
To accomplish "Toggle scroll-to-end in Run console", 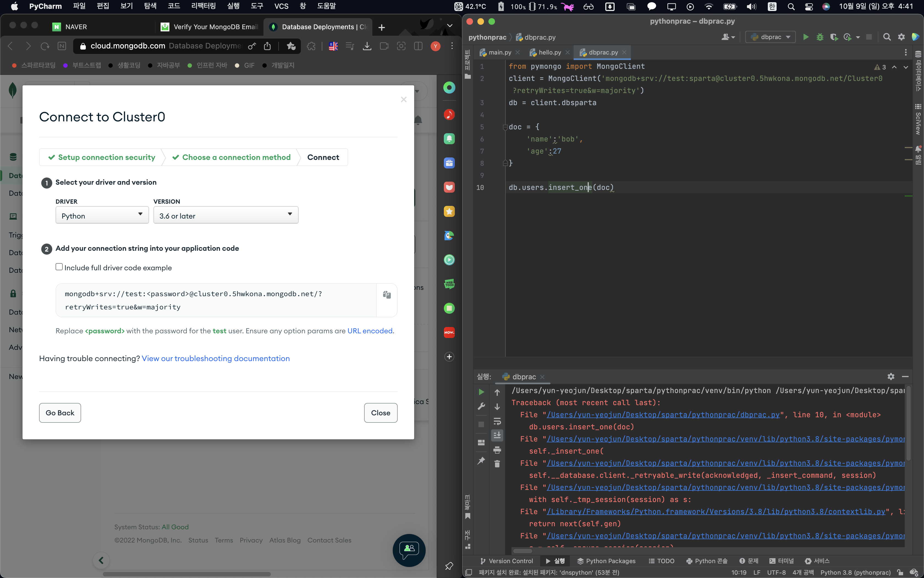I will coord(497,435).
